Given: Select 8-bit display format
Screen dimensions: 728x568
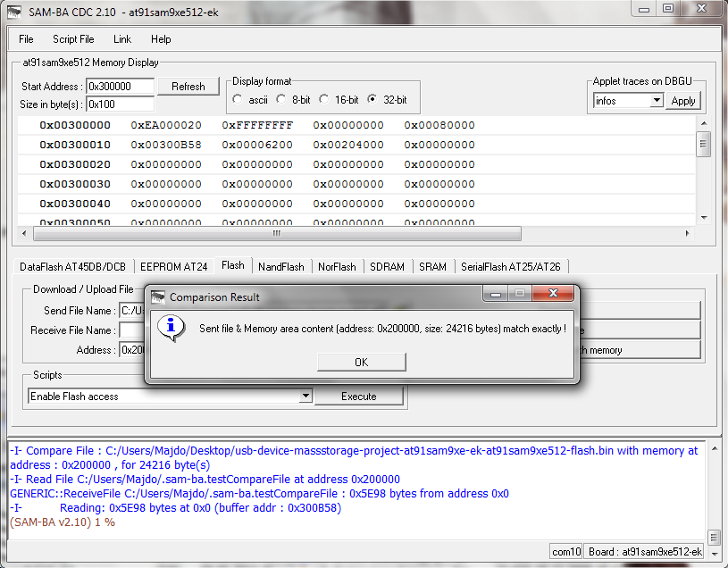Looking at the screenshot, I should tap(280, 99).
